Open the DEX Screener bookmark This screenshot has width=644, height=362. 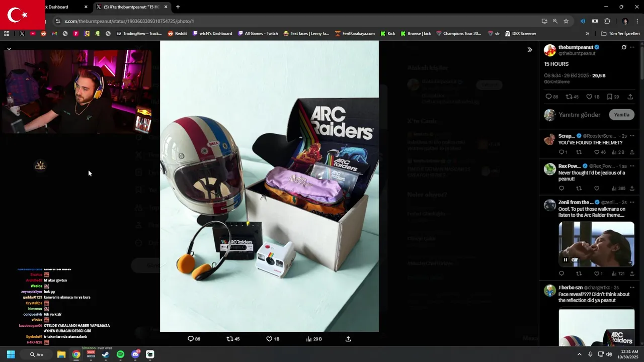521,34
